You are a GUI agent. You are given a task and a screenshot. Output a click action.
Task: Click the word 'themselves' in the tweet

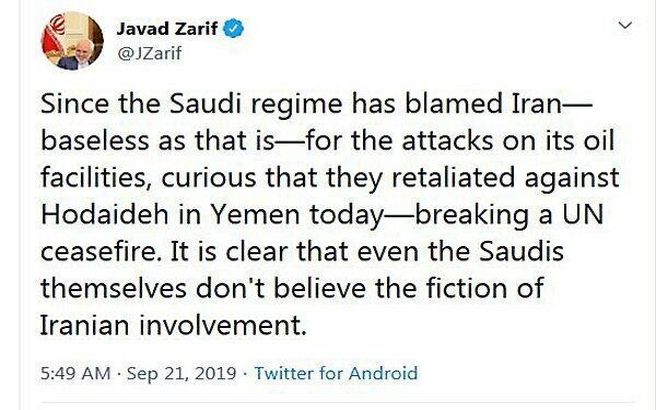[x=113, y=288]
